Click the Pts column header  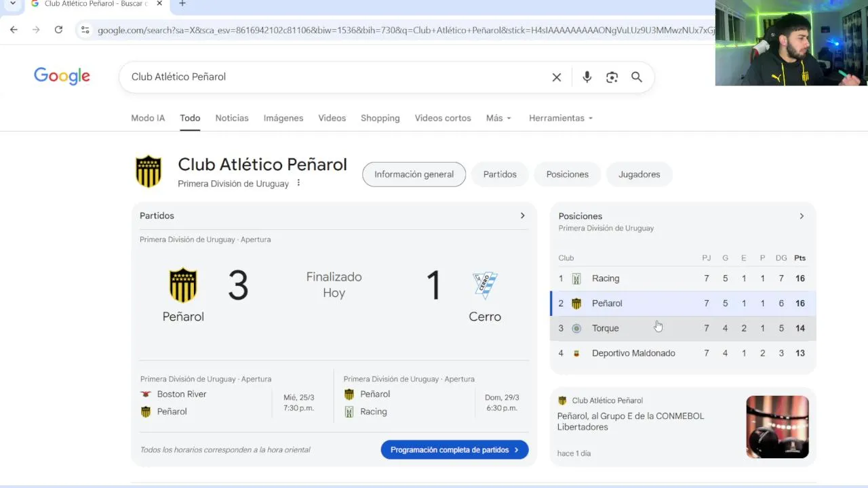tap(800, 258)
